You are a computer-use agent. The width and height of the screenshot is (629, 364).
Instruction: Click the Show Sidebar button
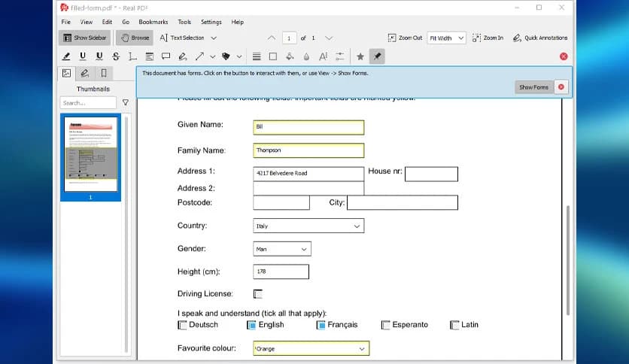pos(84,38)
